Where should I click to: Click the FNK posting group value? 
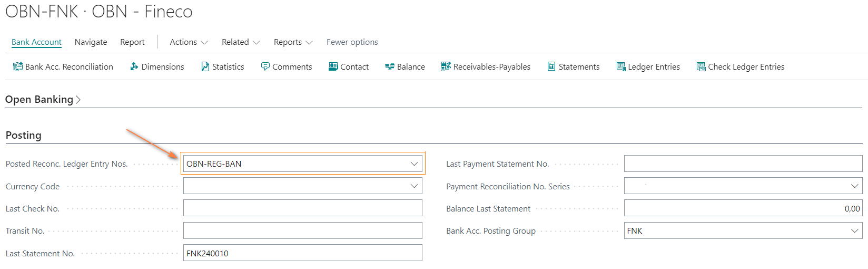(x=635, y=231)
